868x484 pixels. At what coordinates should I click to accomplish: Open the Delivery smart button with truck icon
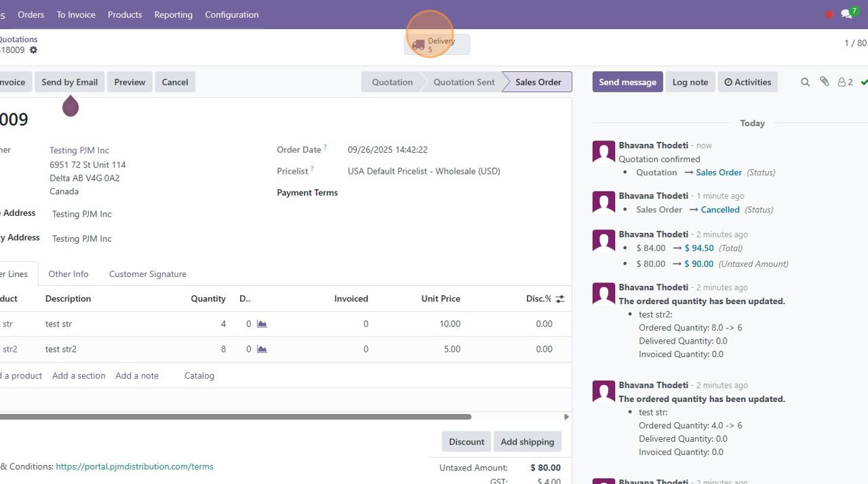click(436, 45)
